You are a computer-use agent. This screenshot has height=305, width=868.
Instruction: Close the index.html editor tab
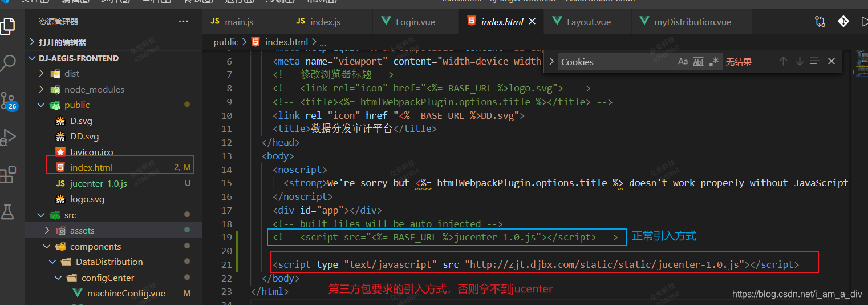532,22
